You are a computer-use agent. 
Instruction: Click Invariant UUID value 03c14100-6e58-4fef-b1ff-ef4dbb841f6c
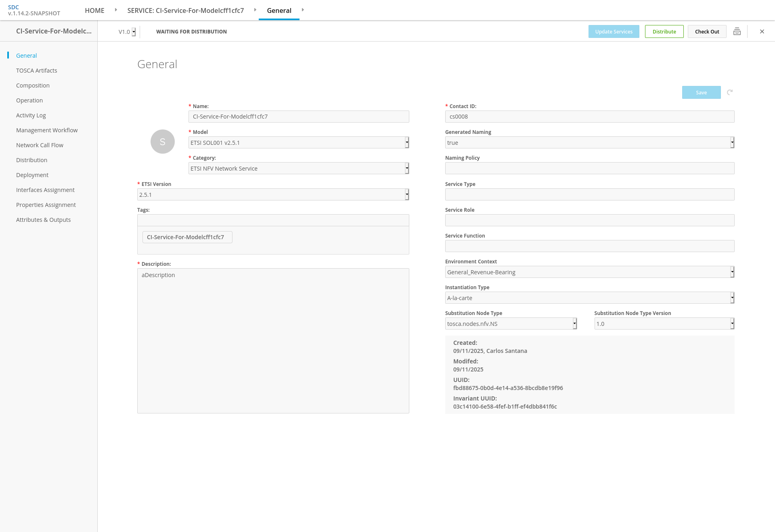coord(505,407)
